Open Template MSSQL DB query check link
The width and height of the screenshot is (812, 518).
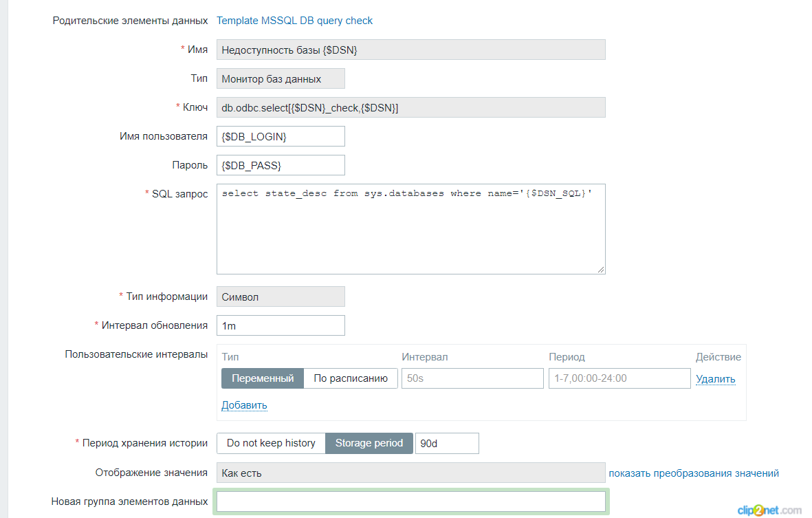[x=294, y=21]
